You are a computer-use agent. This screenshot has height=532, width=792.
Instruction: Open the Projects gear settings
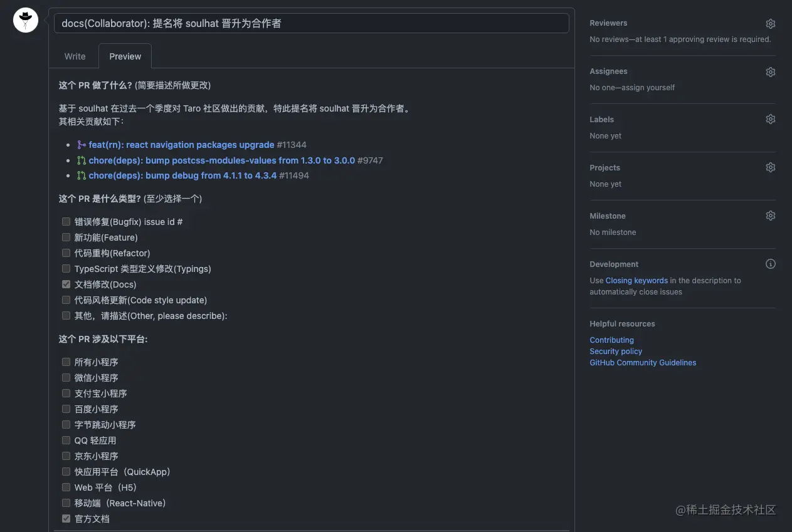pos(771,167)
